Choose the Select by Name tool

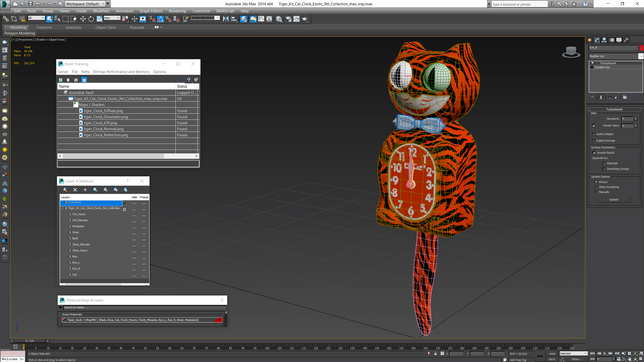57,19
